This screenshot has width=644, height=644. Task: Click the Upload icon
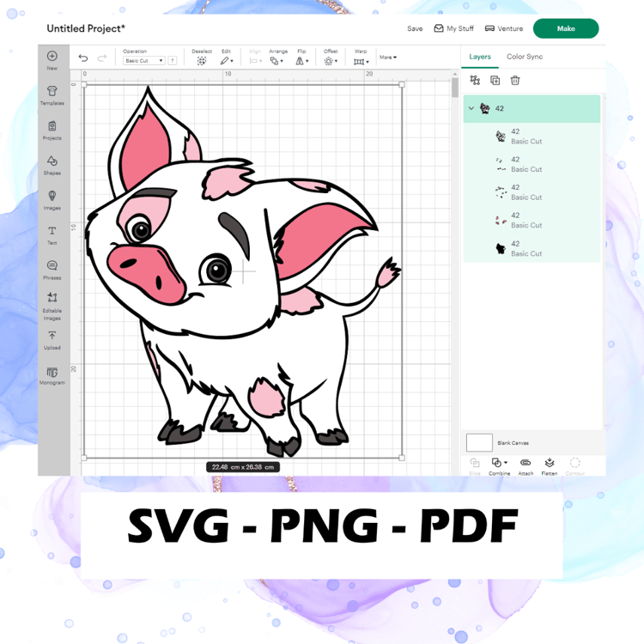(52, 336)
